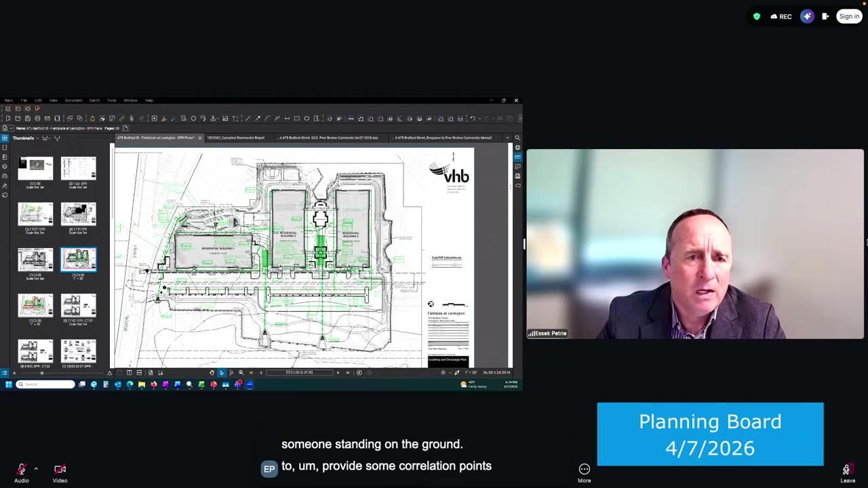
Task: Open the Tools menu
Action: point(111,100)
